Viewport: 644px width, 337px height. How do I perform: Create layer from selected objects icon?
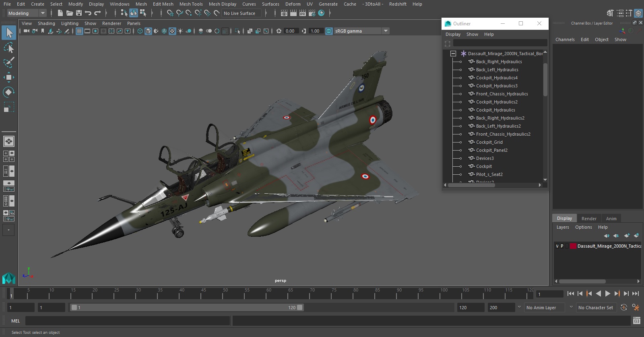tap(636, 236)
